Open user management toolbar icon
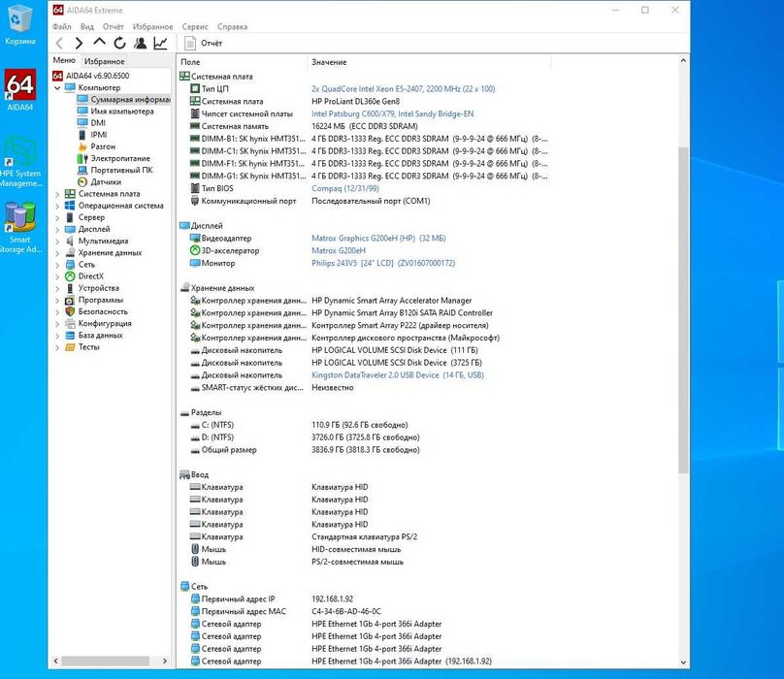Image resolution: width=784 pixels, height=679 pixels. tap(141, 44)
